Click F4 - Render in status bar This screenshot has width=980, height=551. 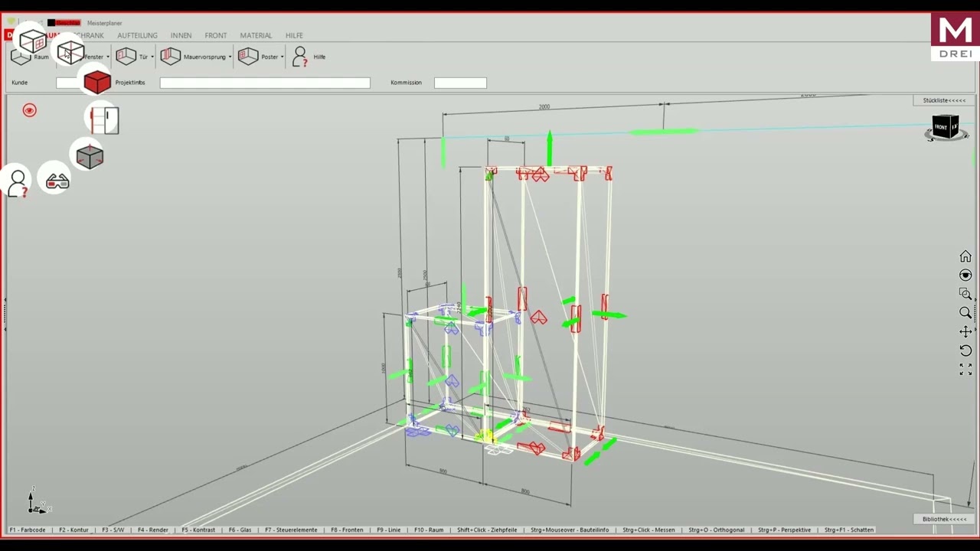point(153,530)
